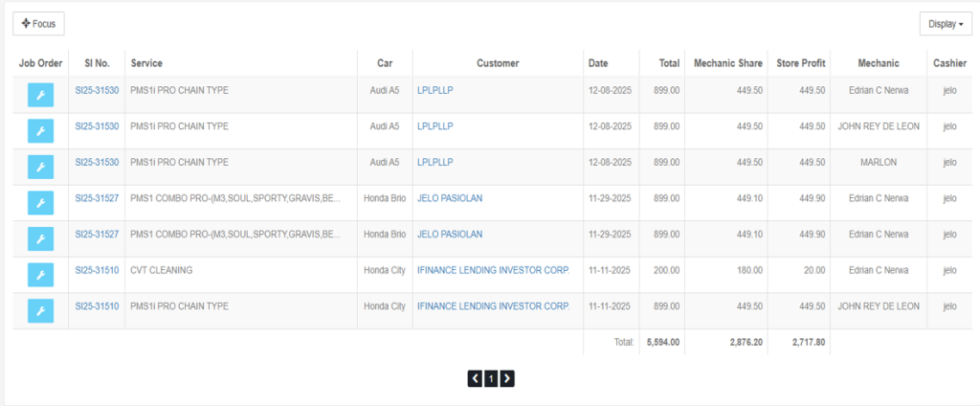Open SI25-31510 link for CVT CLEANING
The height and width of the screenshot is (406, 980).
(97, 270)
